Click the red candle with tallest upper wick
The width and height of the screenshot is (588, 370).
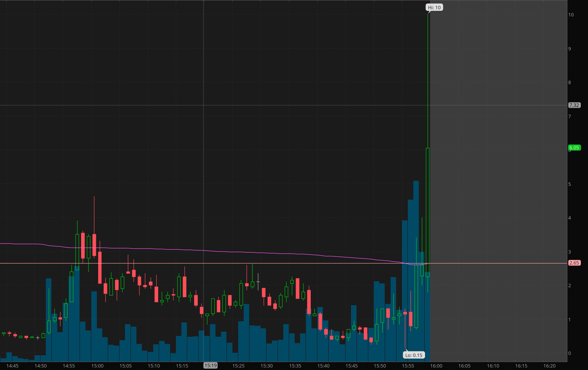click(94, 245)
